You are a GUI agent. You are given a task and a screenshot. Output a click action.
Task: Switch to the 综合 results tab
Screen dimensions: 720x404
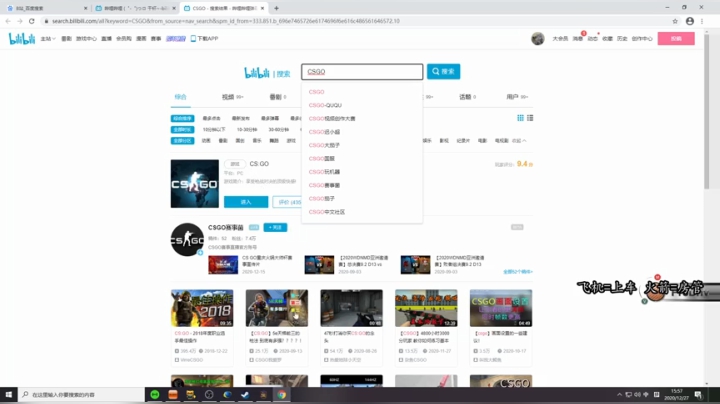(x=180, y=97)
